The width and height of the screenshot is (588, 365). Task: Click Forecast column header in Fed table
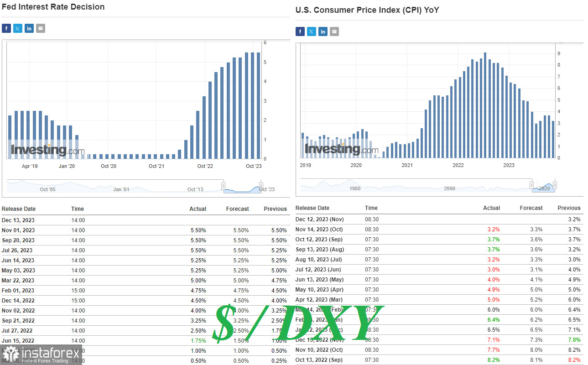238,209
